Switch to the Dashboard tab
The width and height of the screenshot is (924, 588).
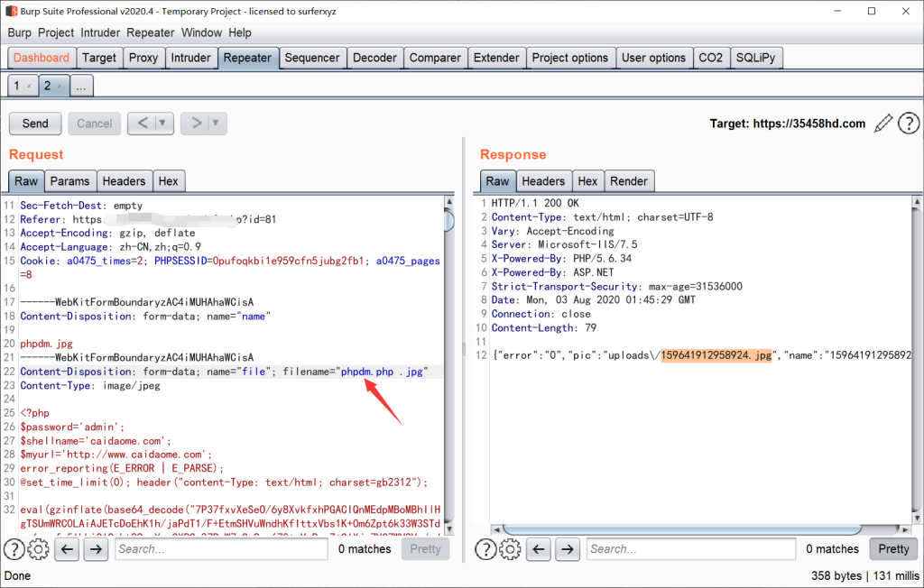(42, 58)
